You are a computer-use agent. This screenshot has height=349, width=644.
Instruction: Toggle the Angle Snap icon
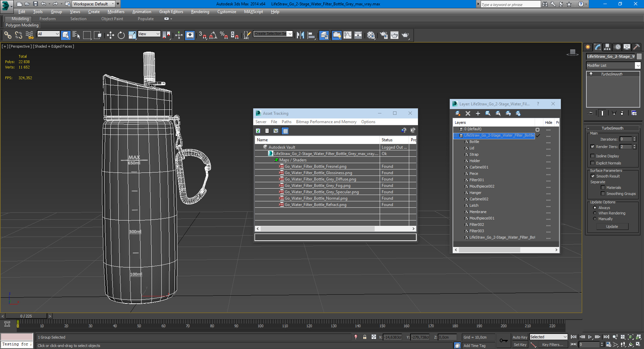[213, 35]
